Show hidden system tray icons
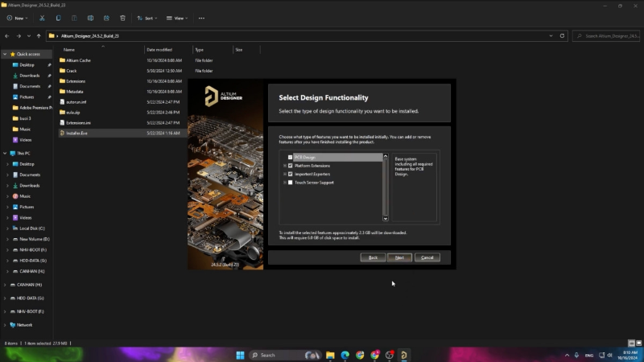This screenshot has width=644, height=362. [567, 355]
